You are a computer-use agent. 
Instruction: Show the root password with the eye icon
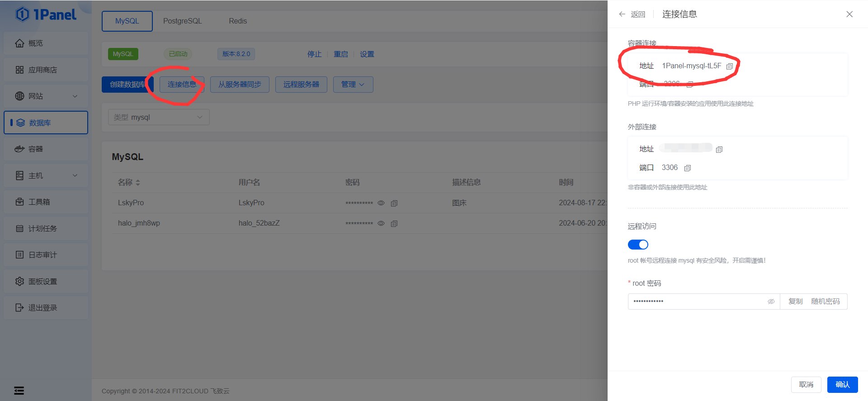pos(771,302)
